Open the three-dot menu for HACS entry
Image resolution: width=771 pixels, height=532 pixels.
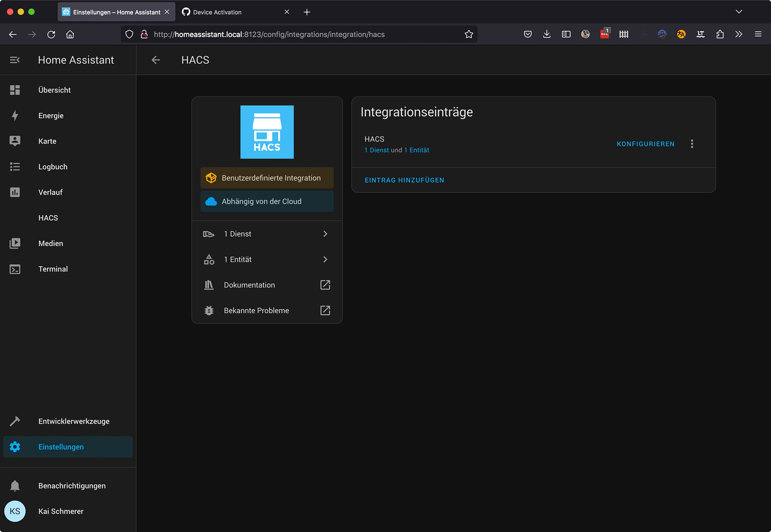coord(692,144)
